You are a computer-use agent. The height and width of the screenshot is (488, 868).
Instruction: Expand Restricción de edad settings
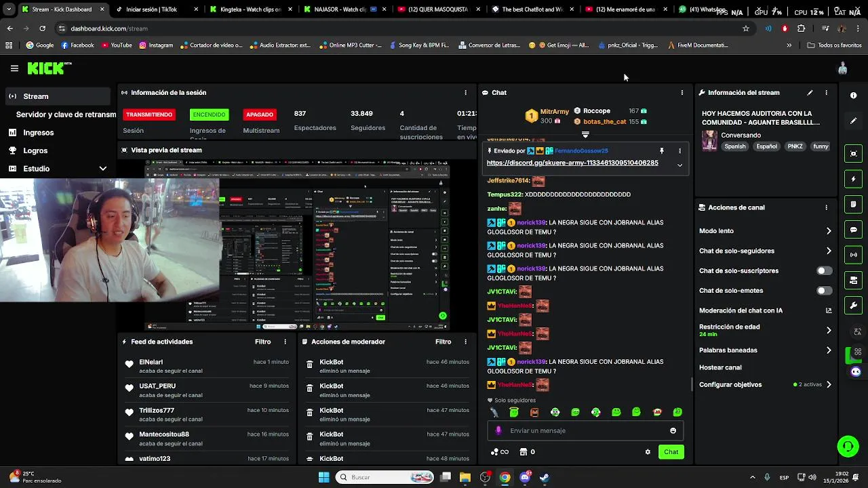tap(829, 330)
